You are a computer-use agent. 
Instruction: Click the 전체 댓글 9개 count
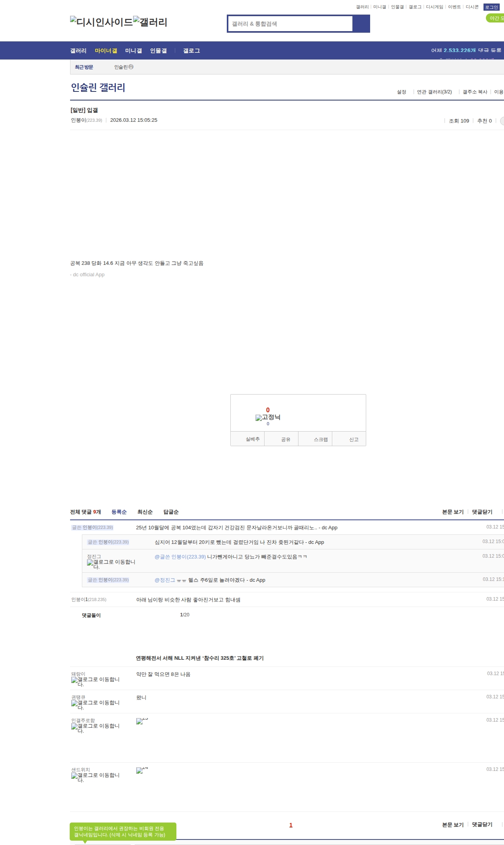(x=85, y=512)
